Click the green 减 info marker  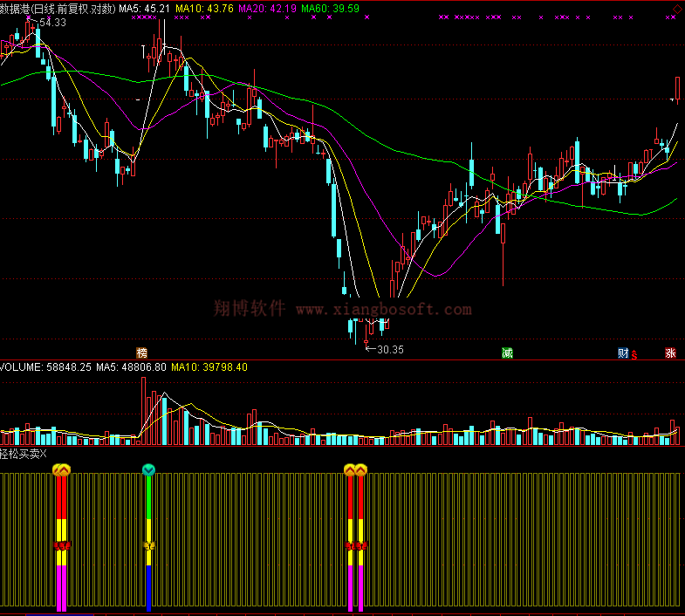(507, 352)
